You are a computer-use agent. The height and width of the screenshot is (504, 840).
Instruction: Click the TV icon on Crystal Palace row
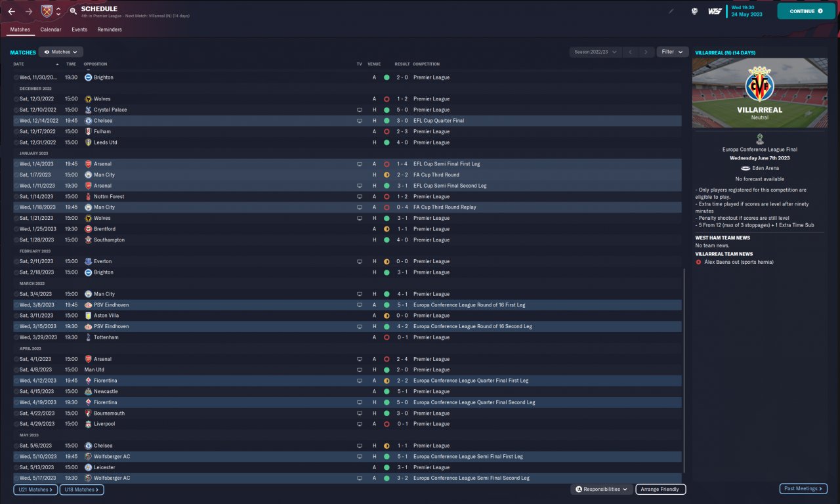pos(359,110)
